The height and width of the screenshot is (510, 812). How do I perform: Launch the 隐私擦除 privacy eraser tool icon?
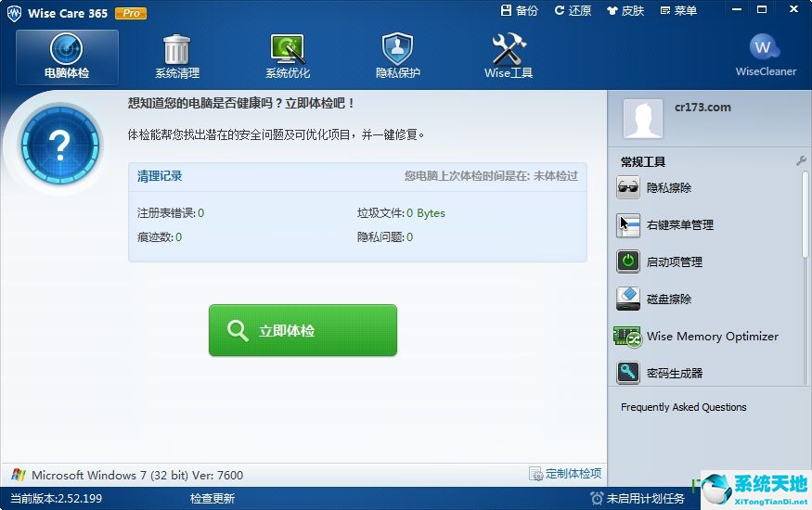[x=628, y=187]
